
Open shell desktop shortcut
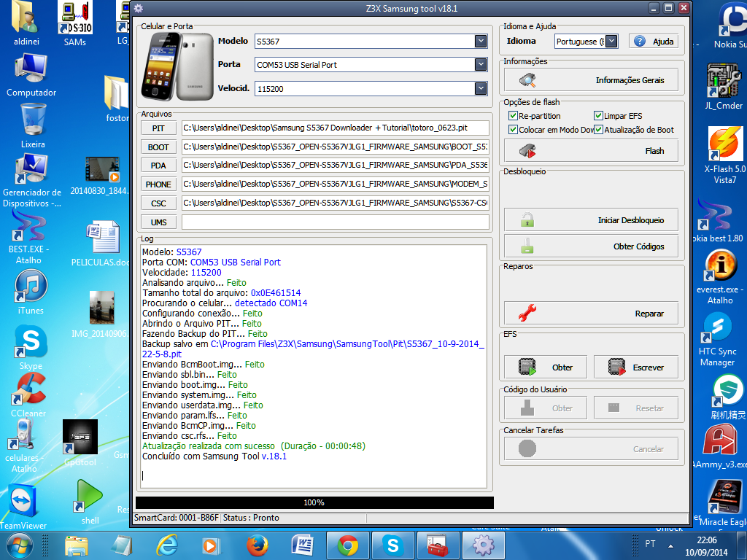(x=90, y=502)
